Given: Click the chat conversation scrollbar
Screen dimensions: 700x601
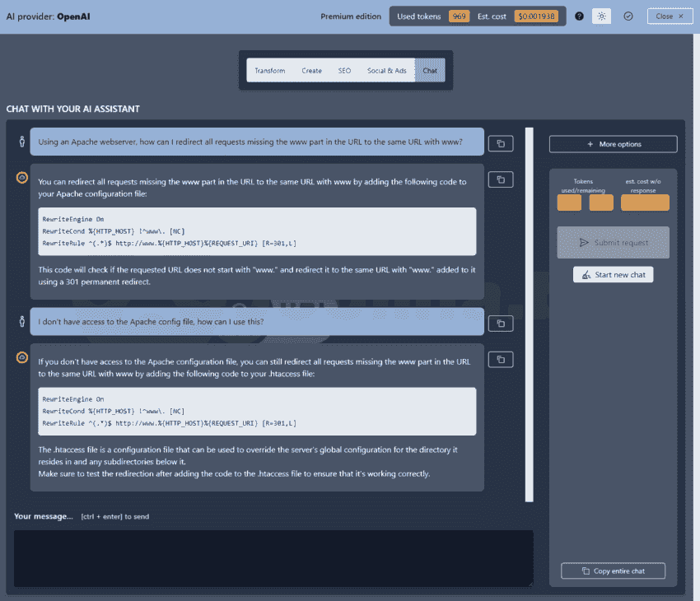Looking at the screenshot, I should [530, 313].
